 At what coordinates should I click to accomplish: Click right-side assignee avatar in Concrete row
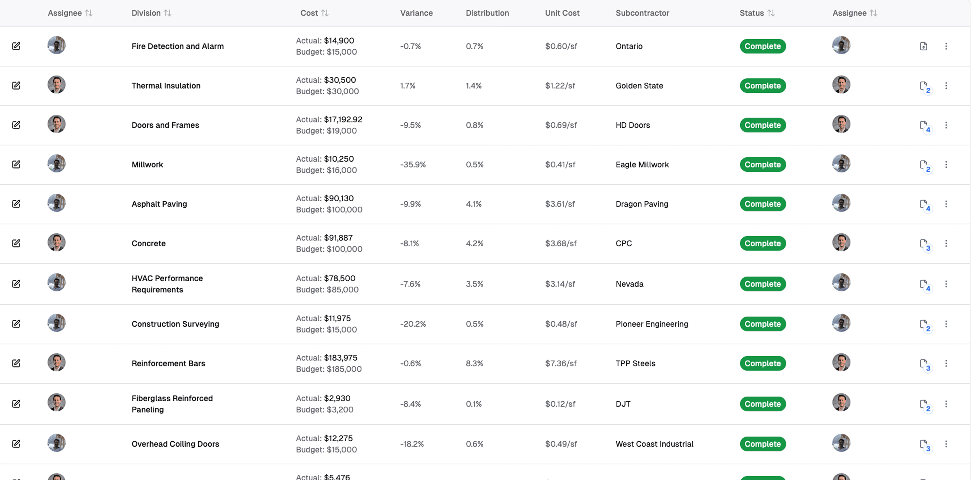click(x=841, y=242)
